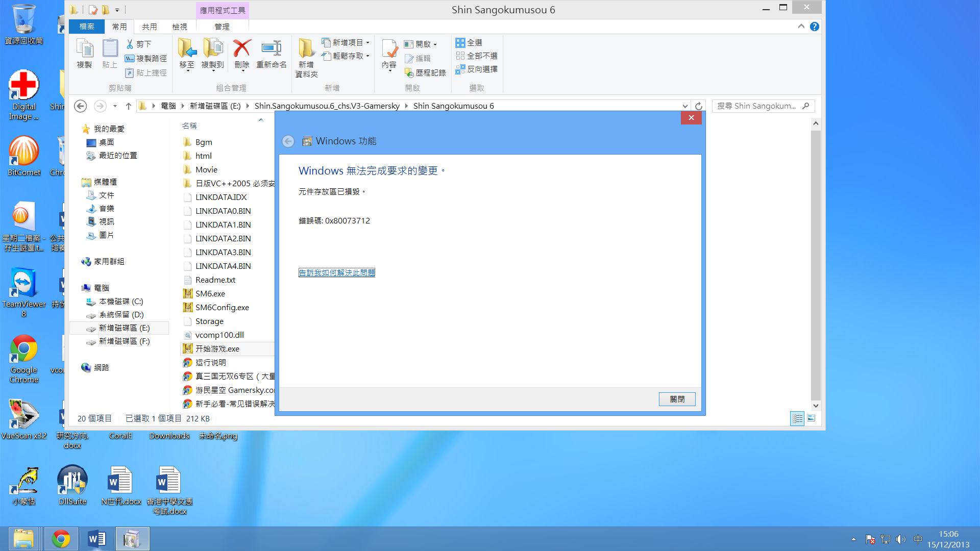
Task: Click the 'tell me how to solve' link
Action: pyautogui.click(x=337, y=272)
